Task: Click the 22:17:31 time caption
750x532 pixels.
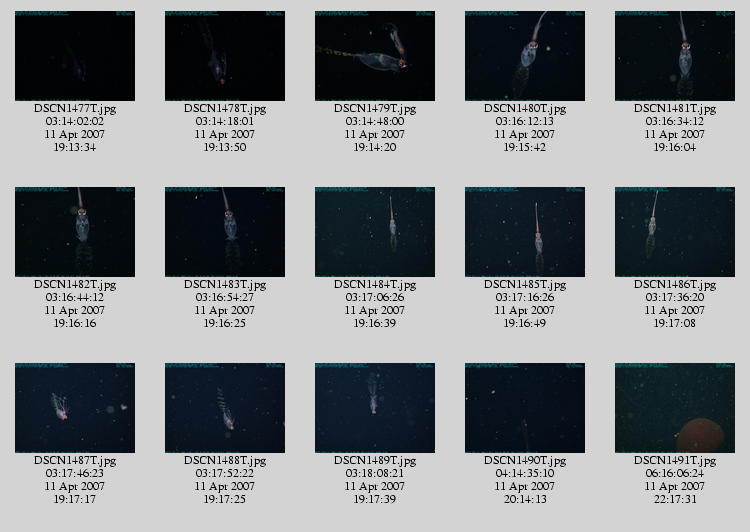Action: 675,499
